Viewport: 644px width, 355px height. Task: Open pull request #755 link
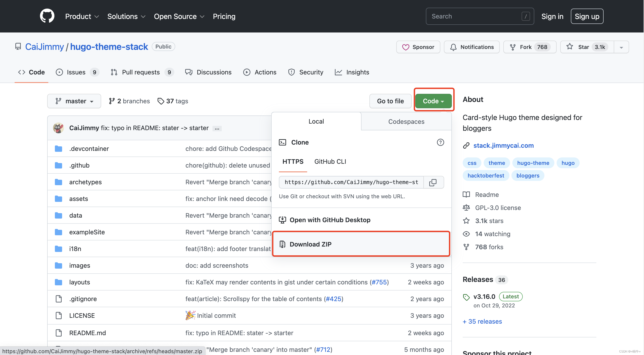pos(379,282)
